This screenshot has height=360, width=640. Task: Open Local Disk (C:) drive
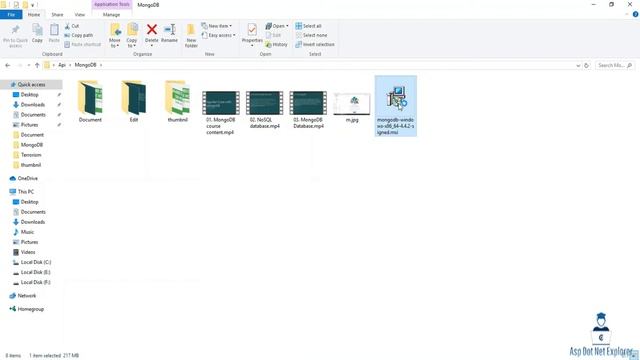pos(36,262)
